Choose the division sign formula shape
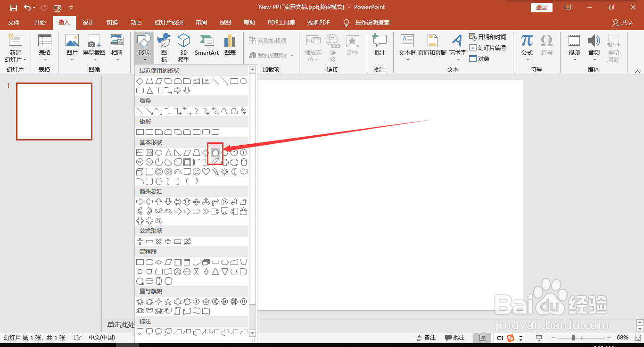 168,241
